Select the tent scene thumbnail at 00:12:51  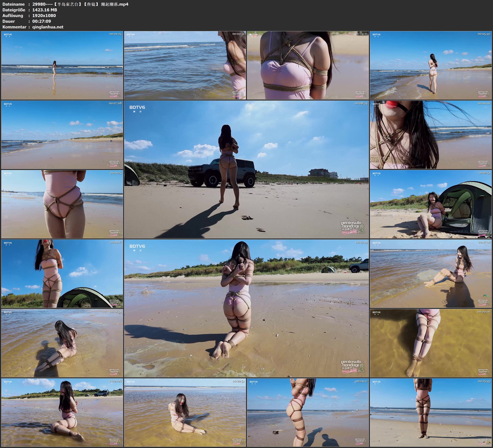point(431,204)
